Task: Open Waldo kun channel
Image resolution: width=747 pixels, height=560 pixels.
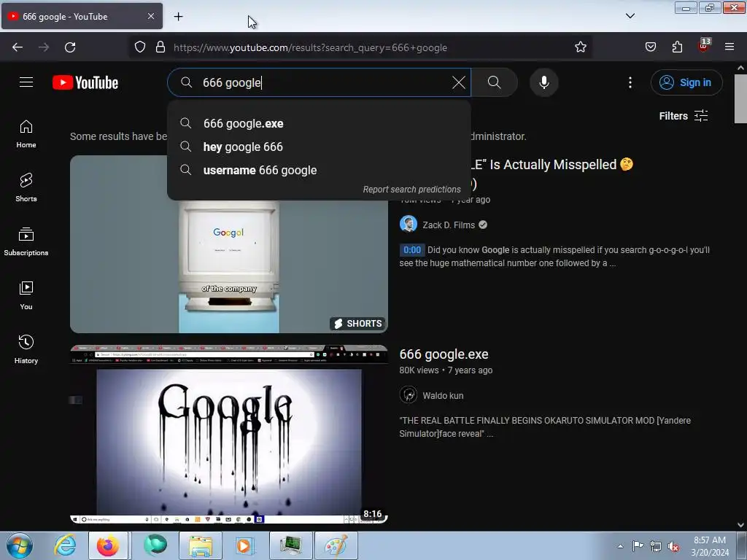Action: point(443,396)
